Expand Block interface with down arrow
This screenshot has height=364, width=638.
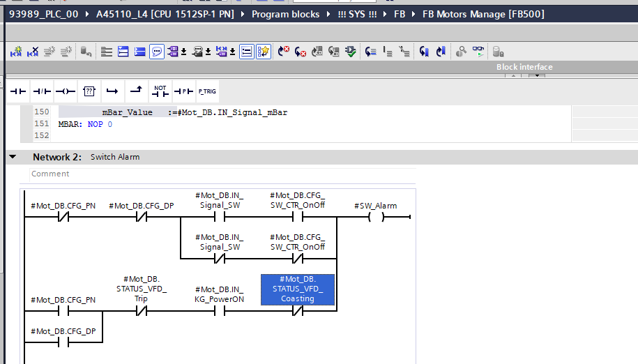[537, 75]
